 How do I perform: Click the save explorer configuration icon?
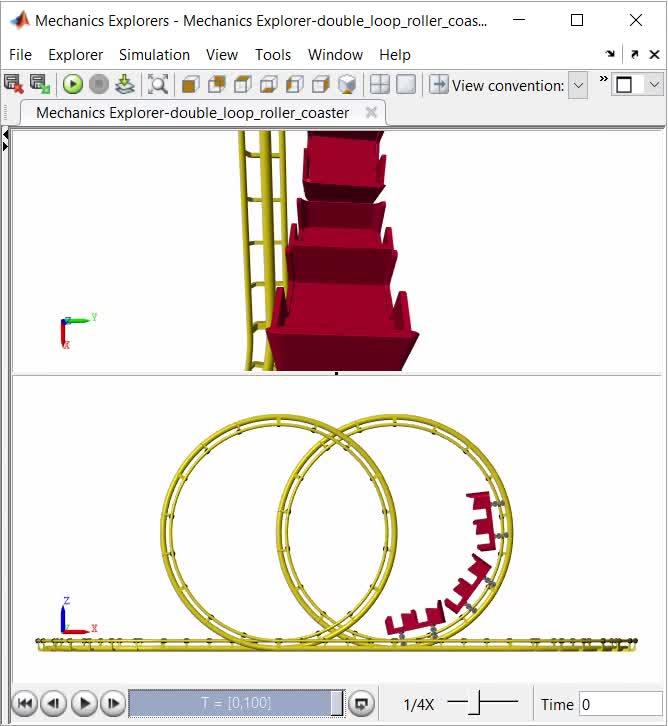click(x=40, y=84)
